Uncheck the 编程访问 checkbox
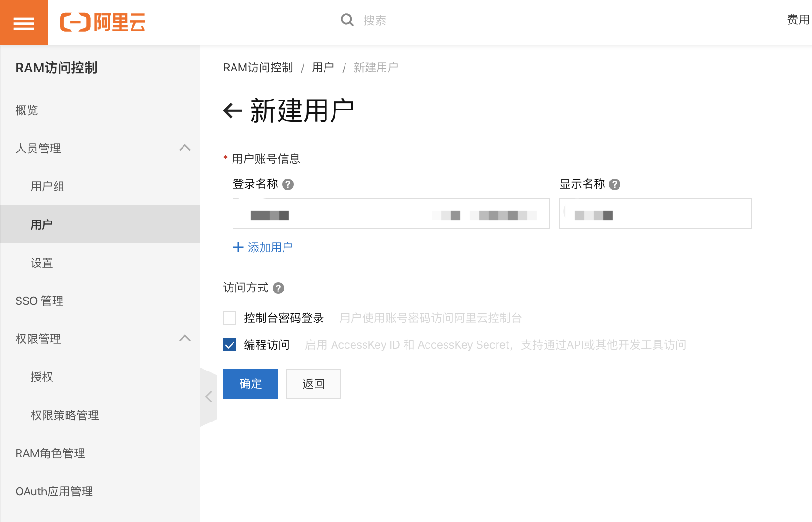The width and height of the screenshot is (812, 522). (230, 345)
